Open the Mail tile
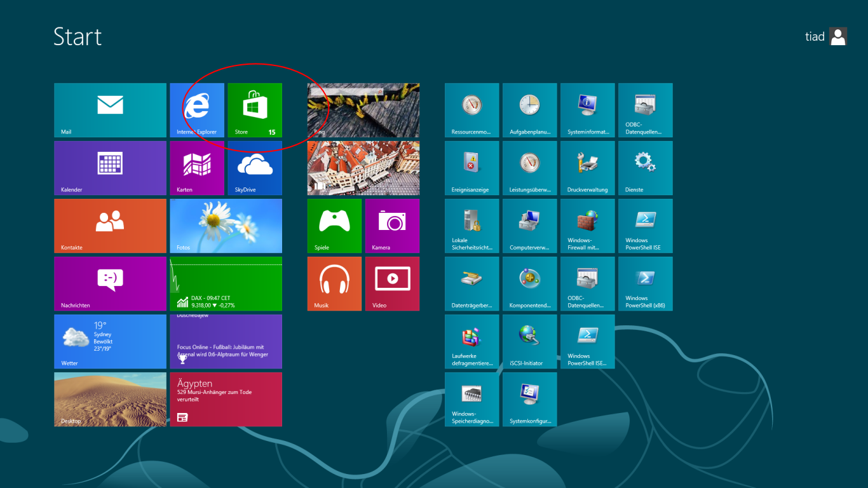Screen dimensions: 868x488 click(x=110, y=110)
